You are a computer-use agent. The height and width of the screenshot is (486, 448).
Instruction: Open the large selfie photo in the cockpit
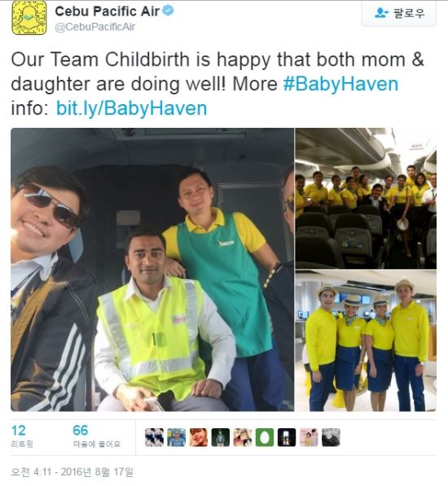152,269
